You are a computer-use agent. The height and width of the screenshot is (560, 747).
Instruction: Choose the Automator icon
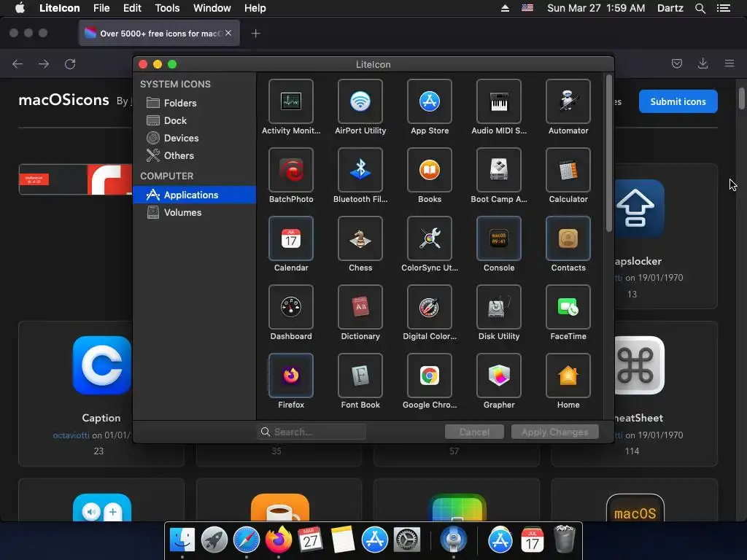pyautogui.click(x=568, y=101)
